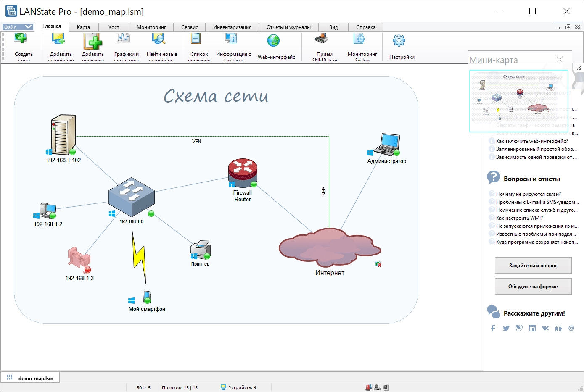Open Настройки gear icon

399,41
